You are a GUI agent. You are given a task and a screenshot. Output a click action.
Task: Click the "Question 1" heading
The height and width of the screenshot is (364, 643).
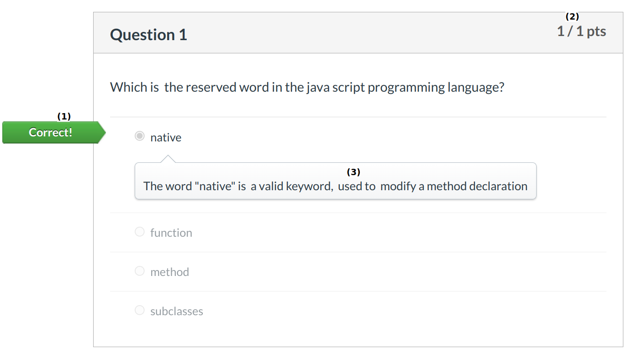click(x=148, y=35)
